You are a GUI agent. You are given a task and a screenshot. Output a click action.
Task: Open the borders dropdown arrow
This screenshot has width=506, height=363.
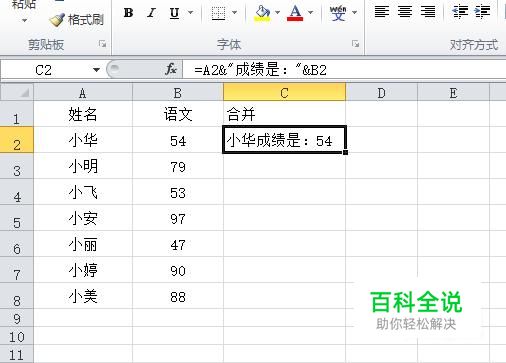point(234,13)
